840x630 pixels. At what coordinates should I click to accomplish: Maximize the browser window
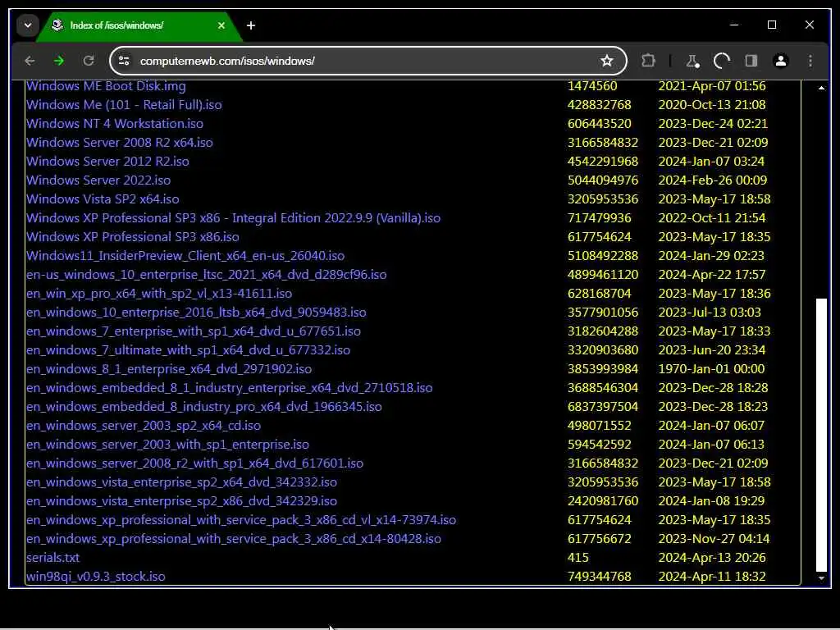point(772,25)
